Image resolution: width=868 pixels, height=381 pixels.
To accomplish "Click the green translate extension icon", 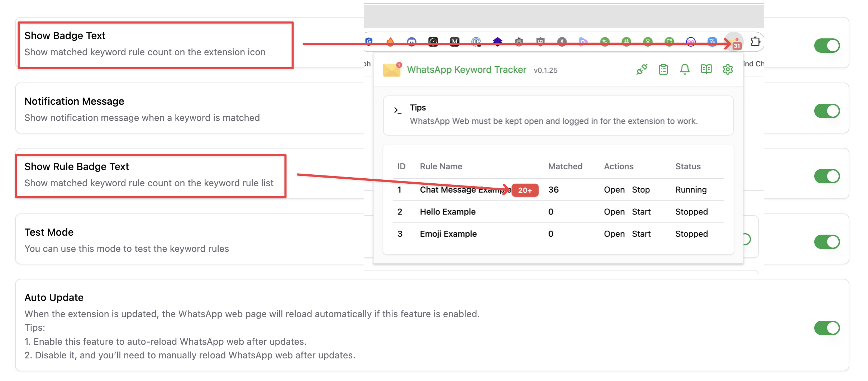I will click(x=605, y=42).
